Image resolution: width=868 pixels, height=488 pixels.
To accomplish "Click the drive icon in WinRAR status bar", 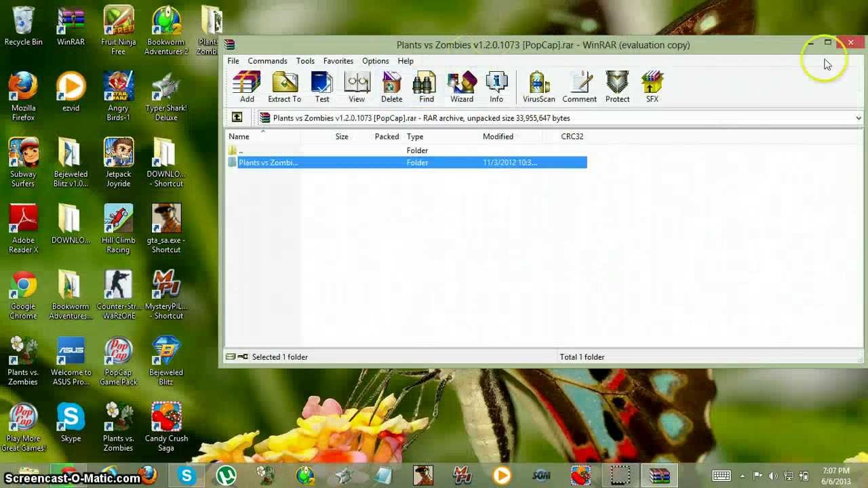I will (x=231, y=357).
